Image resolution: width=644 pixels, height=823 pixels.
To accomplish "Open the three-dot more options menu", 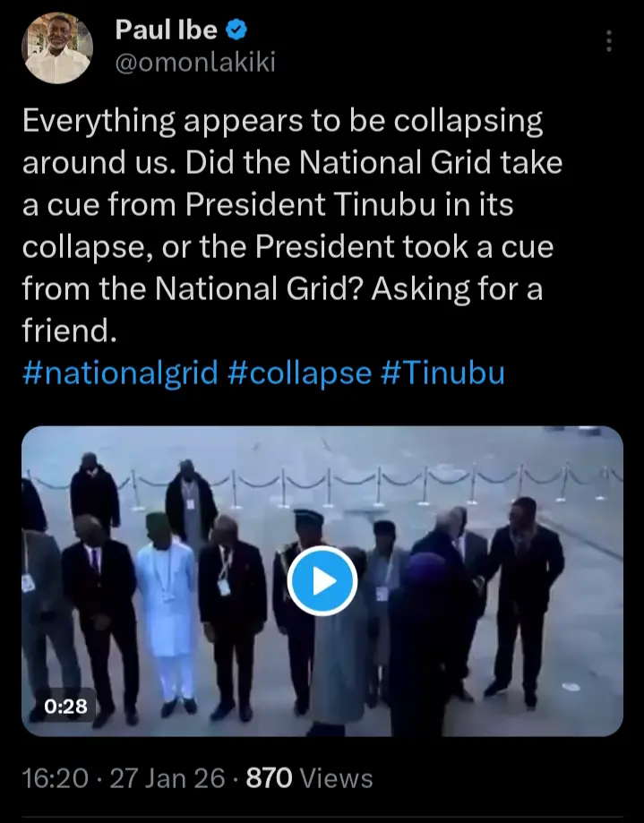I will tap(609, 41).
